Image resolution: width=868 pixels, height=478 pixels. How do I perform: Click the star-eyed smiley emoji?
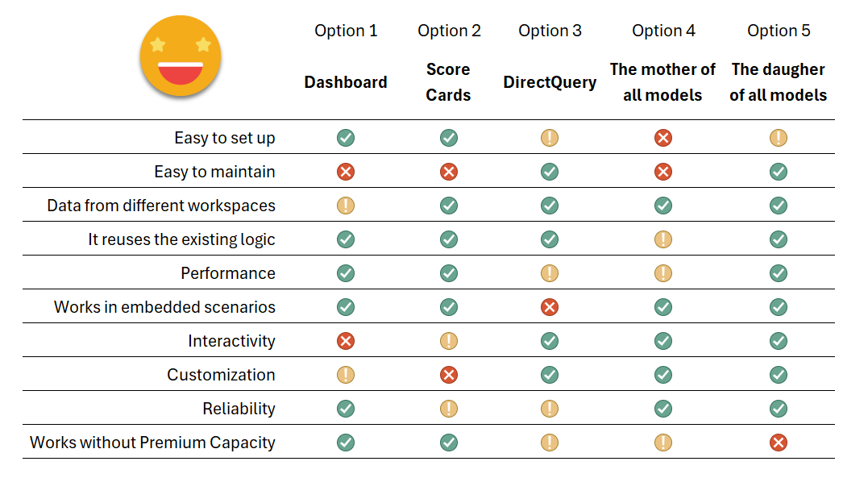[180, 58]
